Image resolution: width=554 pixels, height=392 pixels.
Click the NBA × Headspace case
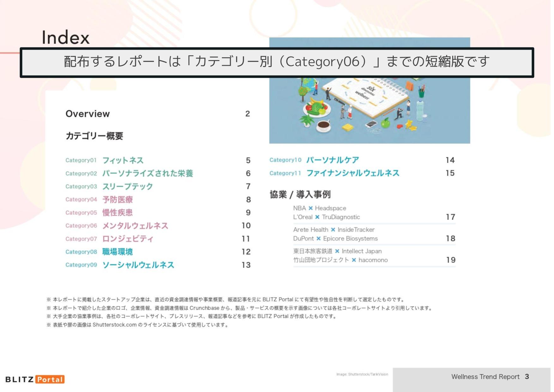click(x=320, y=208)
